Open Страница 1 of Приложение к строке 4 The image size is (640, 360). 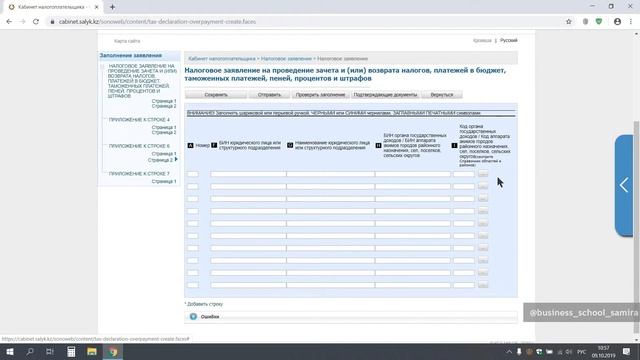click(164, 127)
